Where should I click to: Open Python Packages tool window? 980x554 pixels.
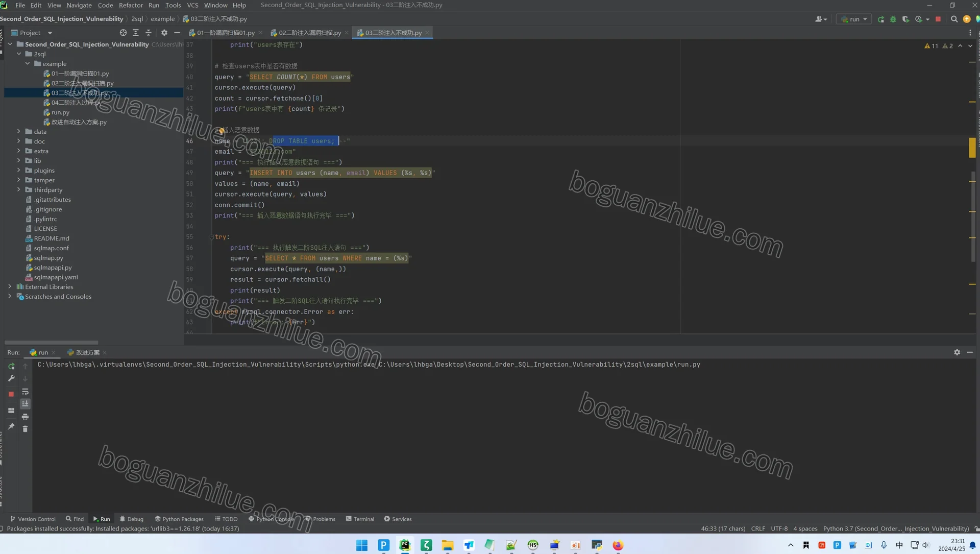click(179, 519)
